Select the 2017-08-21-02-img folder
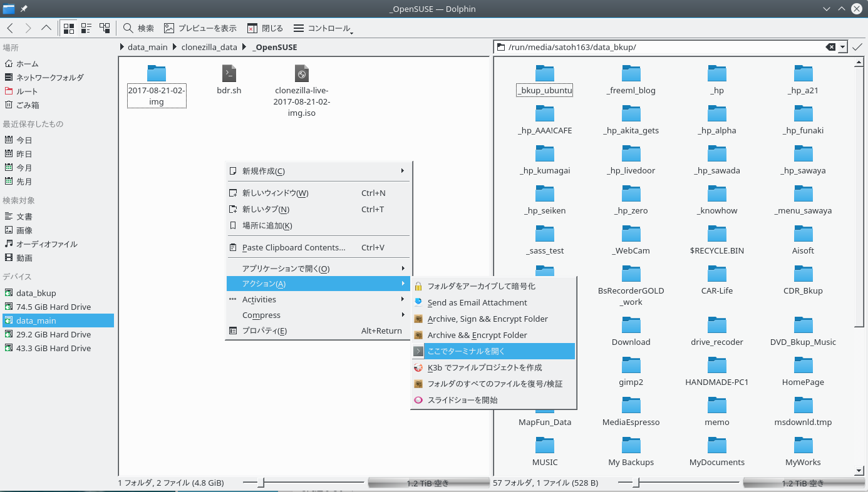The image size is (868, 492). 157,86
